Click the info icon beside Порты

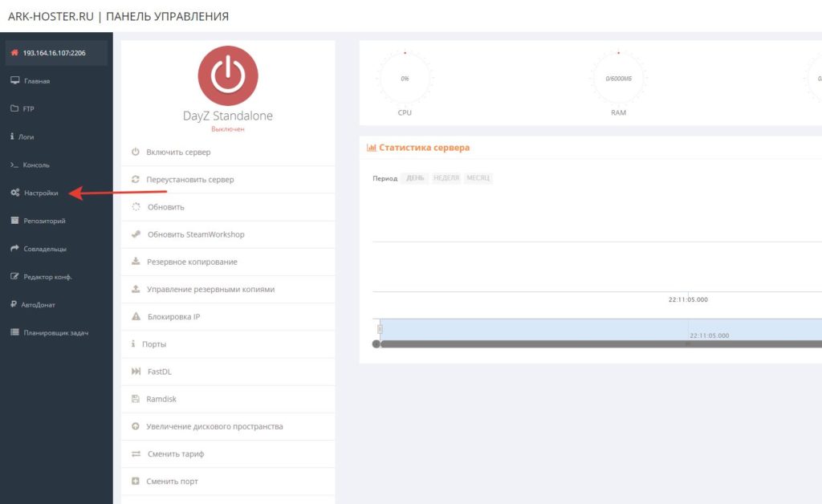click(133, 343)
